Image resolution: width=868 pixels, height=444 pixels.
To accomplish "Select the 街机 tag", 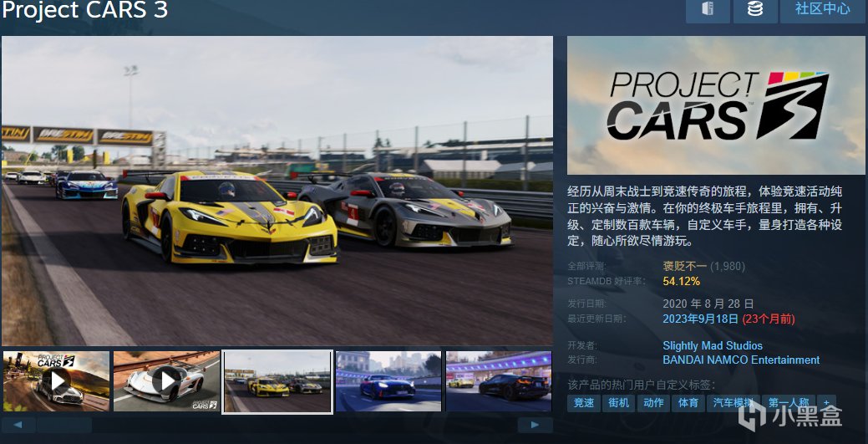I will (x=619, y=403).
